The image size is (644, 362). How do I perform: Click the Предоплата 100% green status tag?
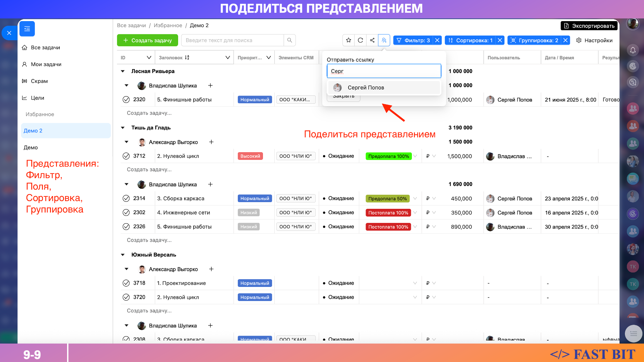point(388,156)
